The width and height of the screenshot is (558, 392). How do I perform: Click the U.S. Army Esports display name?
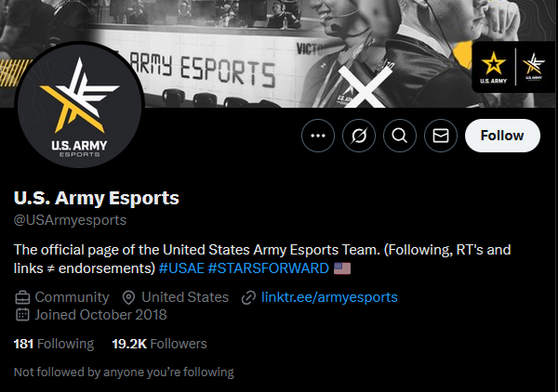97,198
